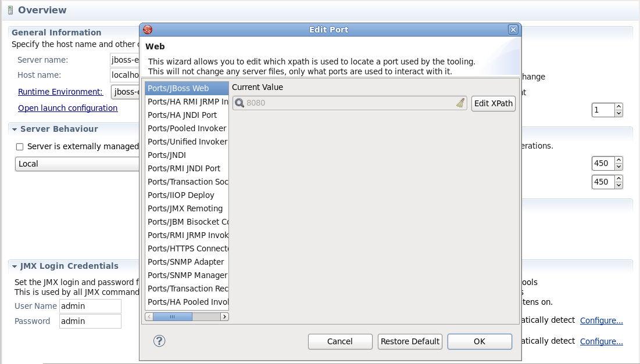Viewport: 640px width, 364px height.
Task: Click the help question mark icon
Action: 159,341
